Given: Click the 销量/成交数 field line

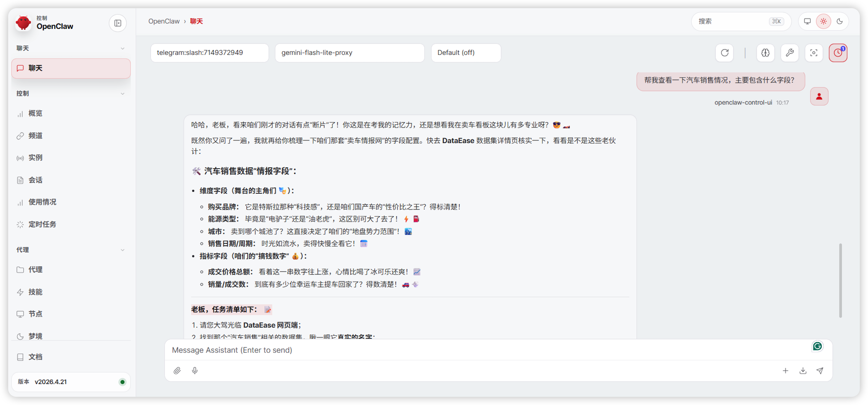Looking at the screenshot, I should [313, 284].
